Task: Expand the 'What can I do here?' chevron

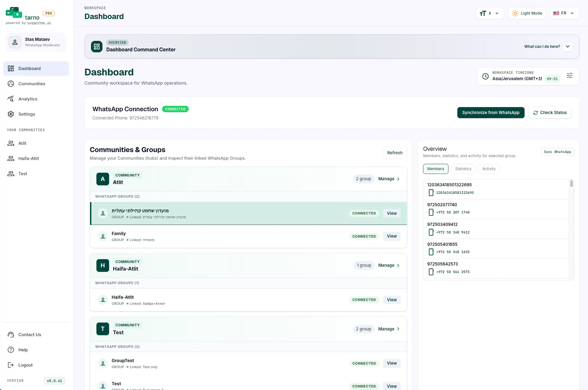Action: 568,47
